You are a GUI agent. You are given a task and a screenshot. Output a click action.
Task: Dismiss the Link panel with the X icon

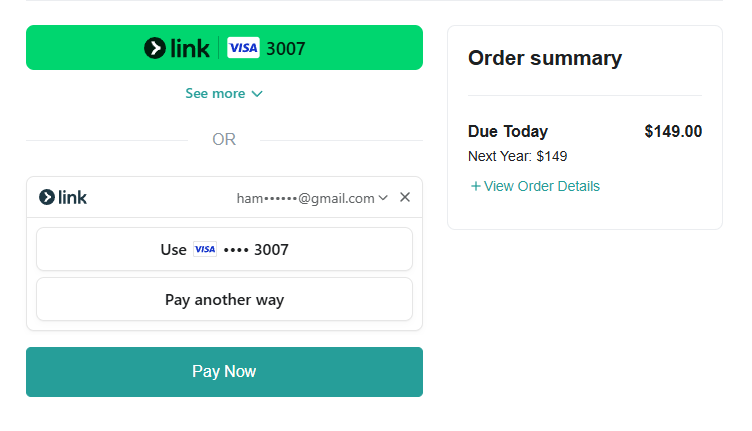tap(405, 197)
